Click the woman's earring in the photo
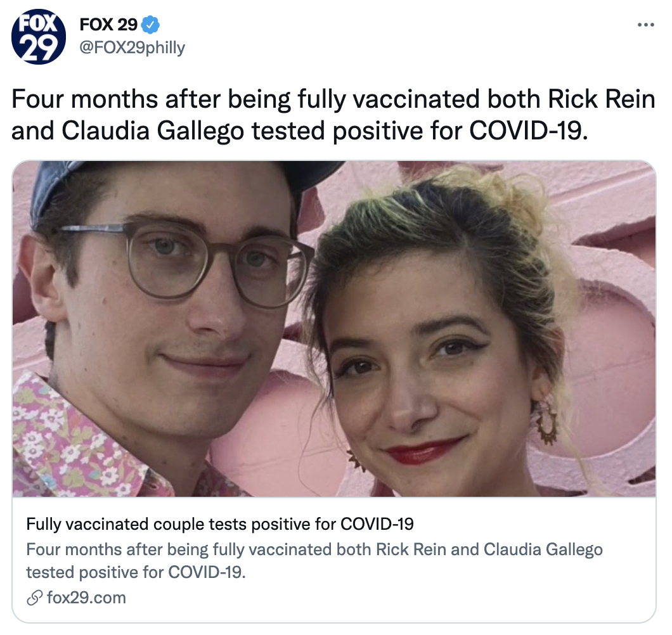Image resolution: width=672 pixels, height=635 pixels. pos(546,422)
